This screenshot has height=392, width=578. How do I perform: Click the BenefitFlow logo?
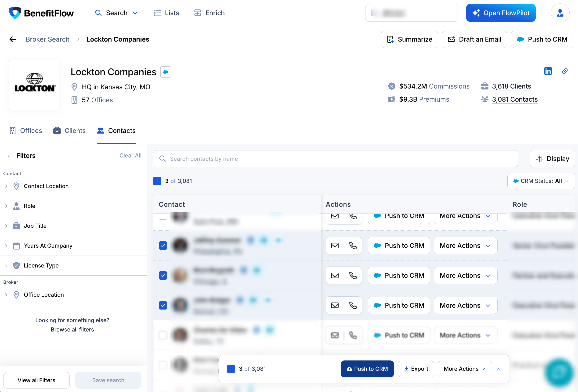(41, 13)
